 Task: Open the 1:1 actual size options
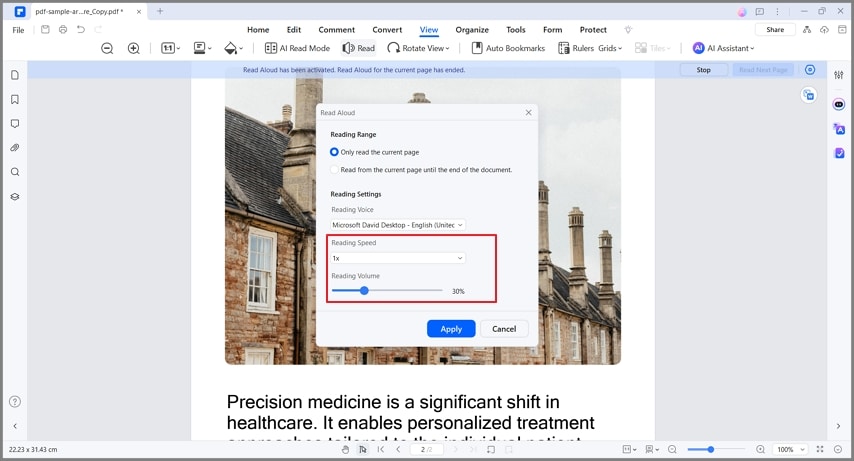coord(170,48)
